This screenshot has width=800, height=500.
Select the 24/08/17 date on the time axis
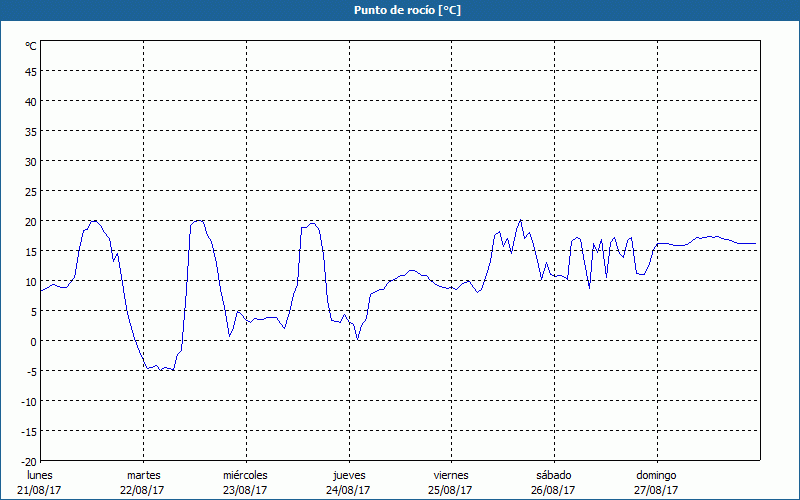349,490
